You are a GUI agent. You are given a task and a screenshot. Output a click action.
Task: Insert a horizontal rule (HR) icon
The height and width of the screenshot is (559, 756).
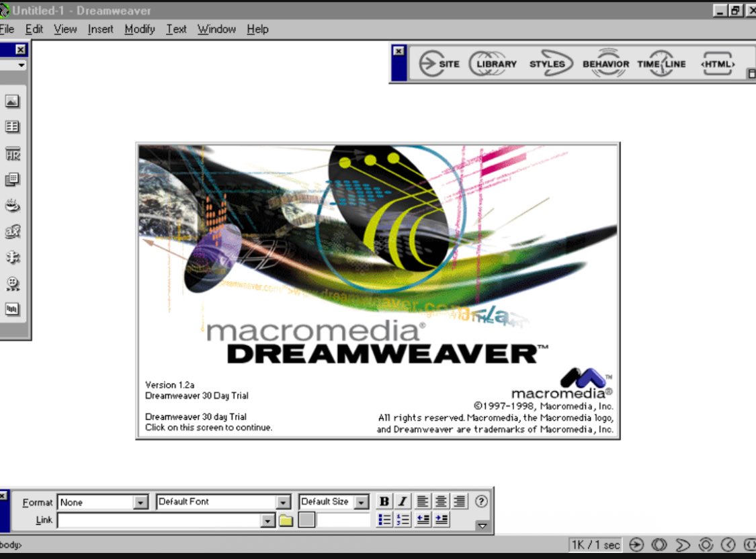[13, 155]
